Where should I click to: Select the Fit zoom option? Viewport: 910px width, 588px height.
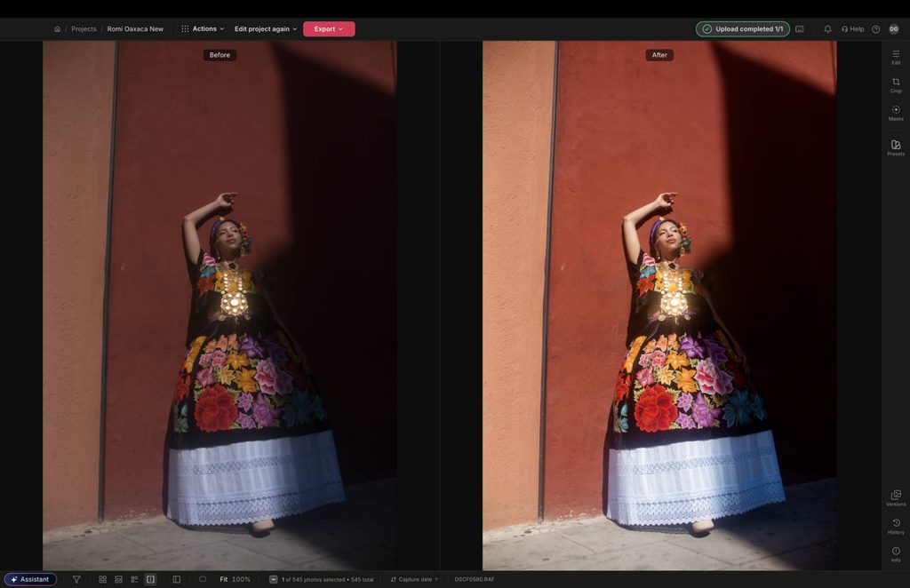coord(223,579)
